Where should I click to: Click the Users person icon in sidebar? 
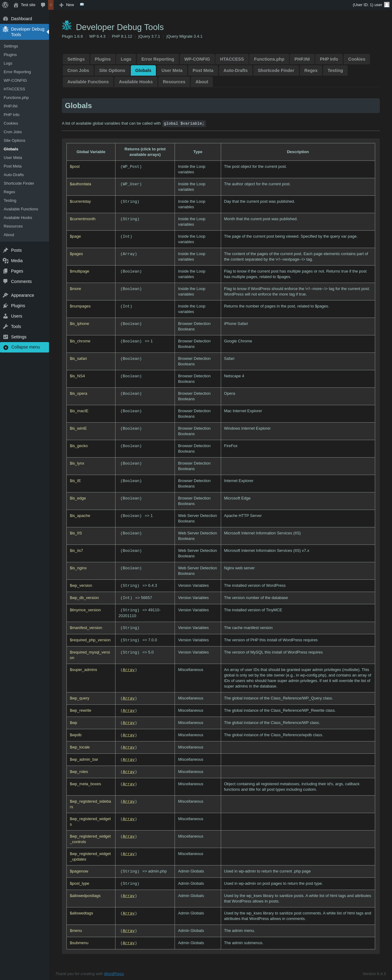(x=6, y=316)
